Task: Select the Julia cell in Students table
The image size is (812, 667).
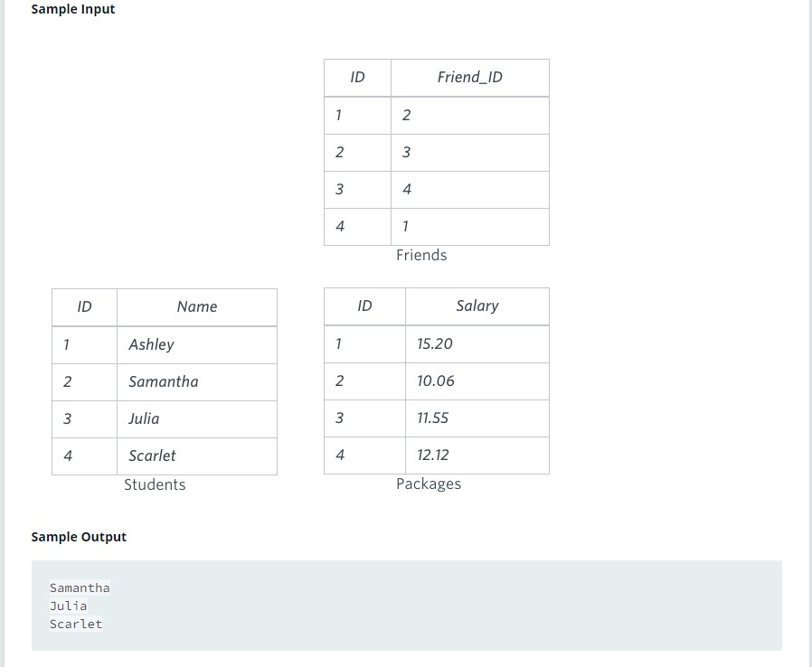Action: pos(144,418)
